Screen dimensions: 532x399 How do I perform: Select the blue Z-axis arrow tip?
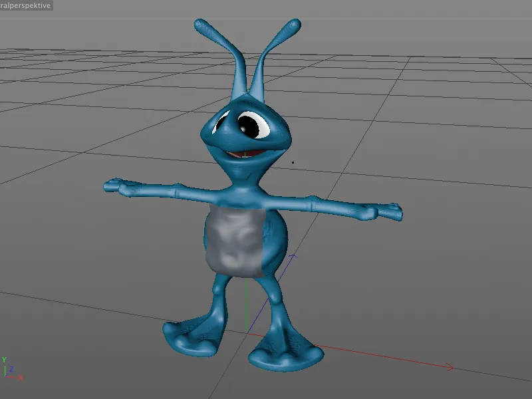click(x=294, y=256)
